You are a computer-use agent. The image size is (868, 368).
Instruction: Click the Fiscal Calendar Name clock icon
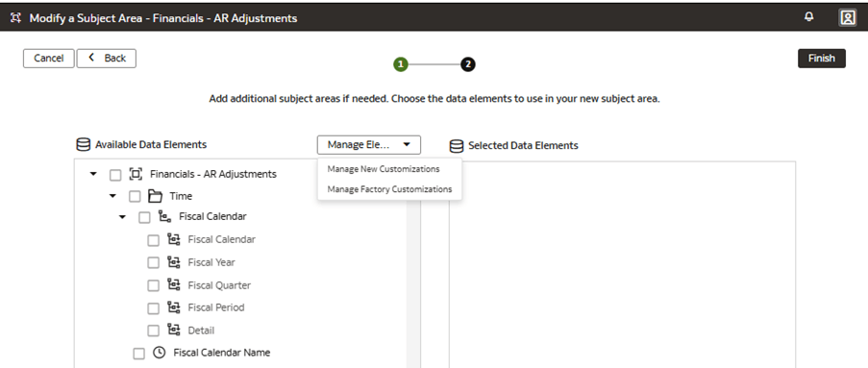click(x=160, y=353)
